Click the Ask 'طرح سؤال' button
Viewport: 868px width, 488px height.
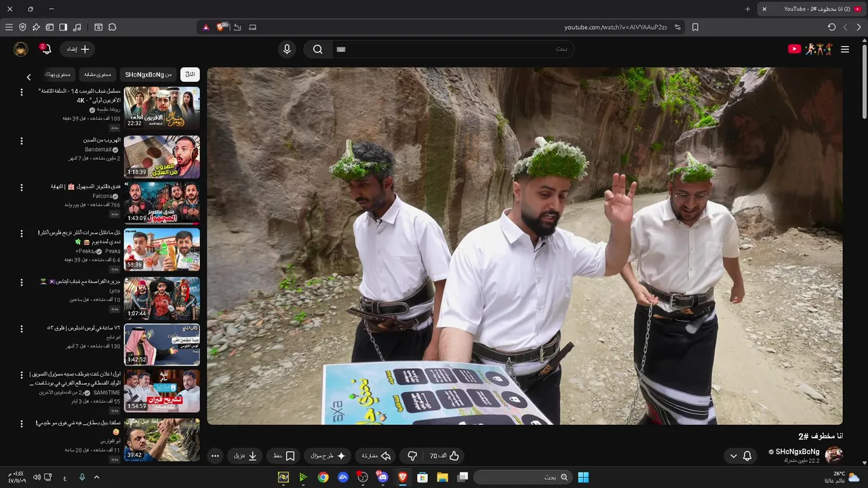tap(328, 456)
